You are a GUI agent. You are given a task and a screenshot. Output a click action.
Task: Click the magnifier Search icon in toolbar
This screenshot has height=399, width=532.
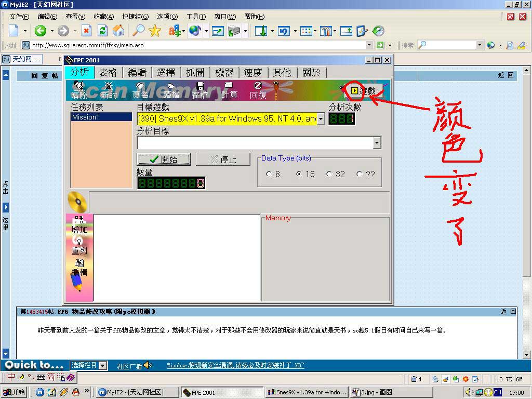point(138,31)
